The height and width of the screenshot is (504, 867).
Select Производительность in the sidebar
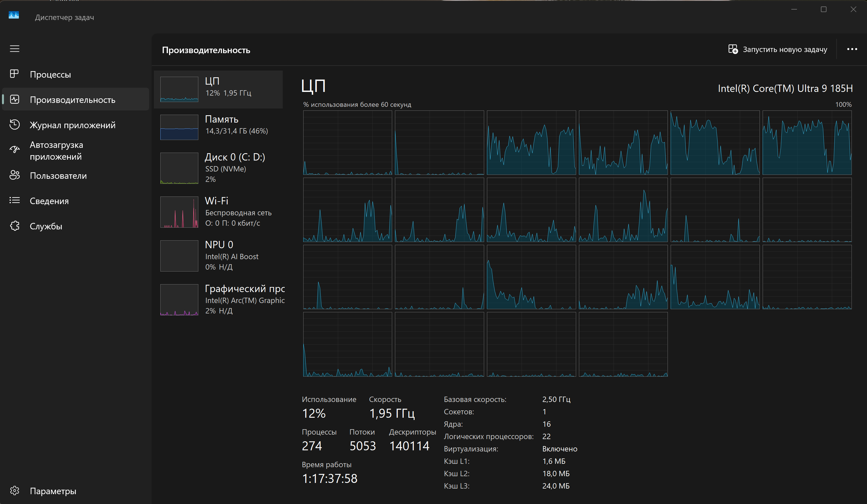pyautogui.click(x=75, y=99)
